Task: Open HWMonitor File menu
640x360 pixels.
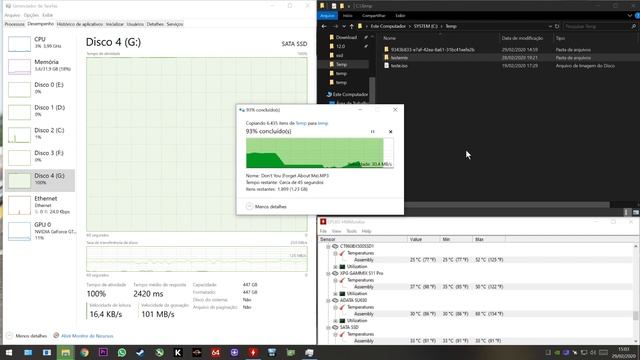Action: [323, 231]
